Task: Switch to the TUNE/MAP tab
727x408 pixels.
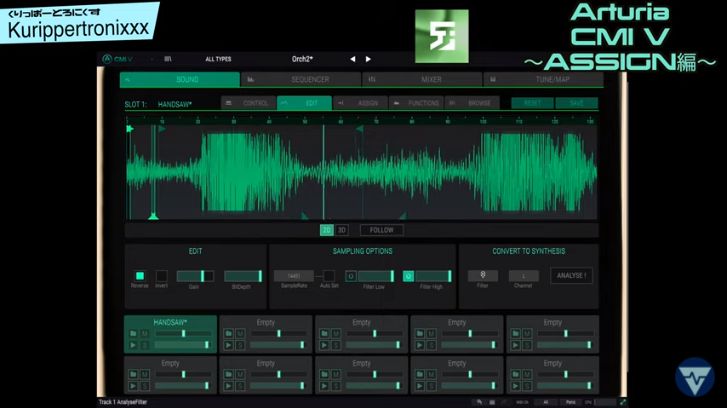Action: pyautogui.click(x=543, y=80)
